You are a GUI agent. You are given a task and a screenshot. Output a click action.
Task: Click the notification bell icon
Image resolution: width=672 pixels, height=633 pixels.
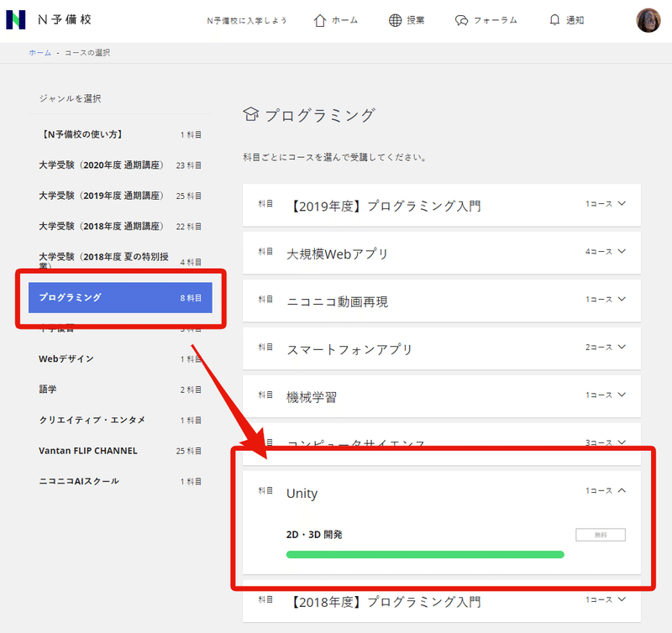click(554, 19)
